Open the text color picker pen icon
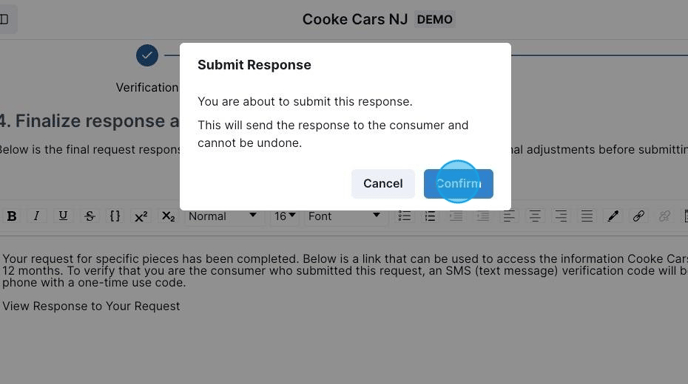The width and height of the screenshot is (688, 384). (x=613, y=216)
